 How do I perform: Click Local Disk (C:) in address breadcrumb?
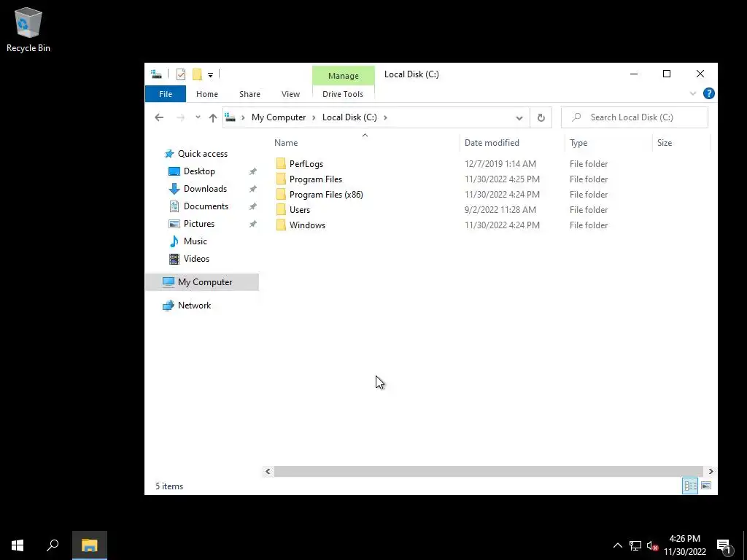(349, 117)
